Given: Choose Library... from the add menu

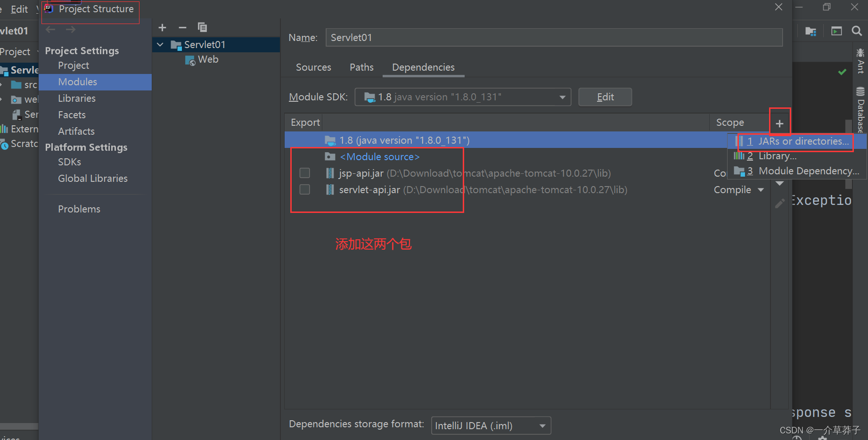Looking at the screenshot, I should pos(797,156).
